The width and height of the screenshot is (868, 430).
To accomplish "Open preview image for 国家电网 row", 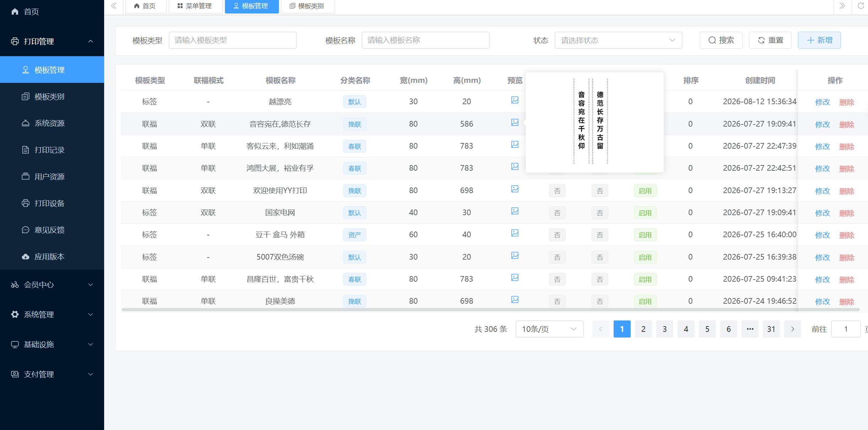I will (514, 211).
